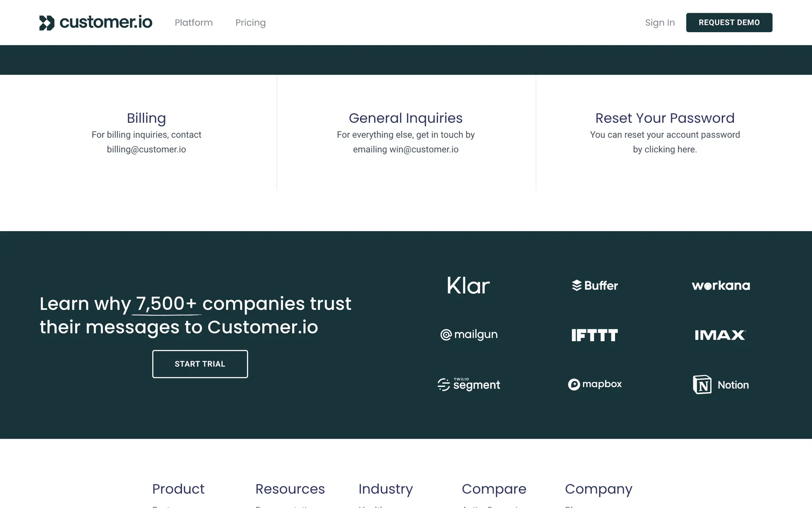Image resolution: width=812 pixels, height=508 pixels.
Task: Click the Reset Your Password heading
Action: [x=665, y=118]
